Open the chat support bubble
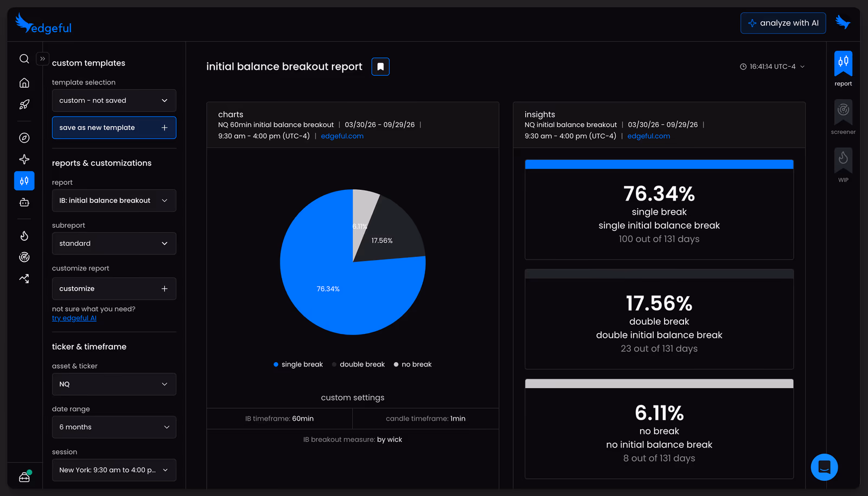The width and height of the screenshot is (868, 496). click(825, 467)
